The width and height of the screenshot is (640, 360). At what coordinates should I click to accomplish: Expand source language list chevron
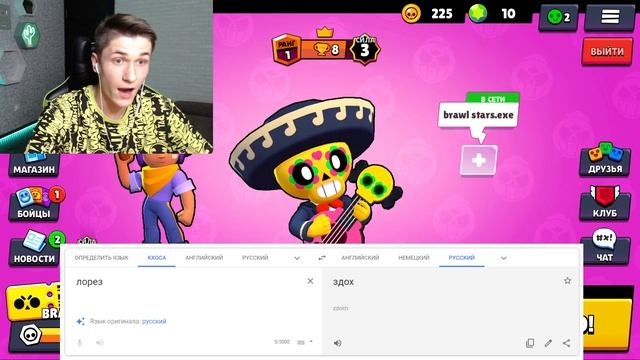tap(297, 258)
